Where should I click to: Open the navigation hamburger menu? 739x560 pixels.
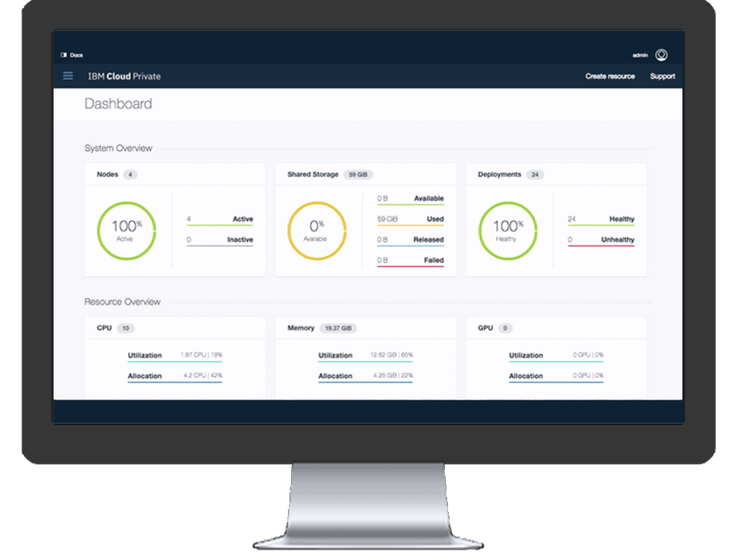point(68,75)
